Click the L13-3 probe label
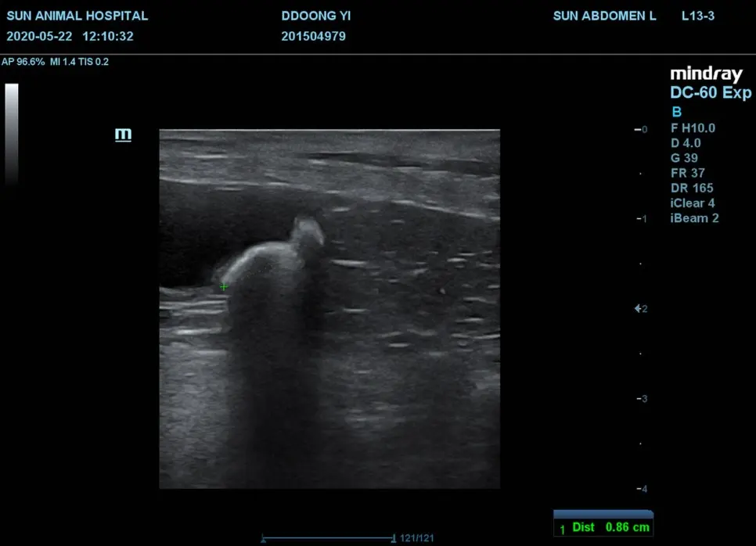Screen dimensions: 756x546 (x=697, y=16)
